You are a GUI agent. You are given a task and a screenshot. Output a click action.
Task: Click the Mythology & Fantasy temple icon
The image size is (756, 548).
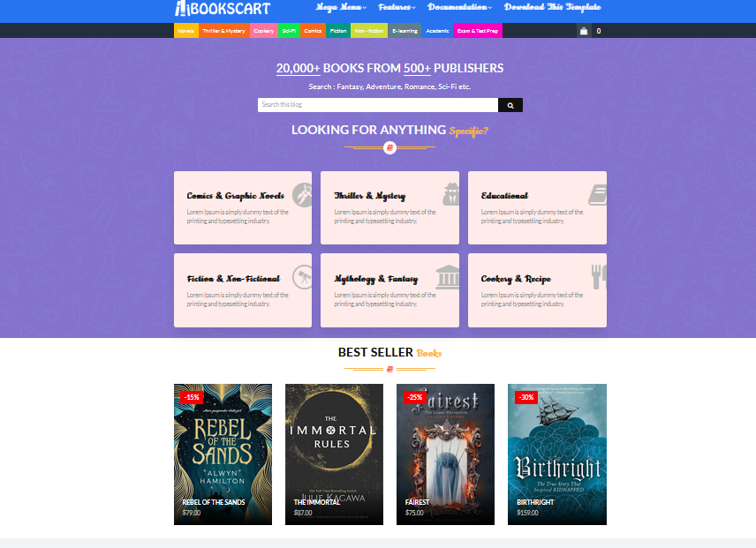click(448, 277)
